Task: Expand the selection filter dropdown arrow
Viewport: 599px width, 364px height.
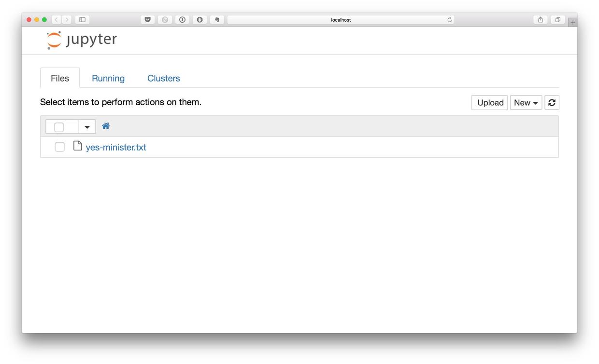Action: tap(87, 127)
